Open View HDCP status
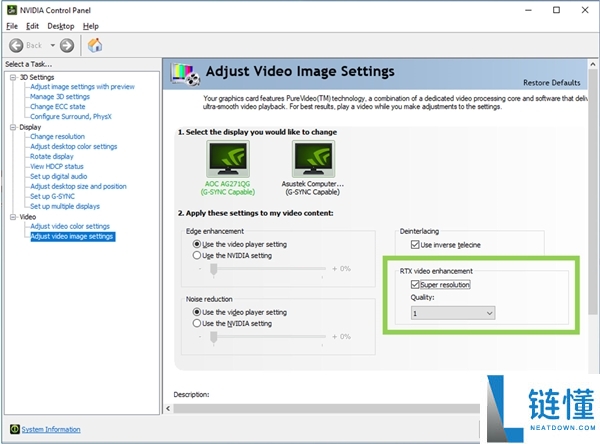 tap(57, 166)
